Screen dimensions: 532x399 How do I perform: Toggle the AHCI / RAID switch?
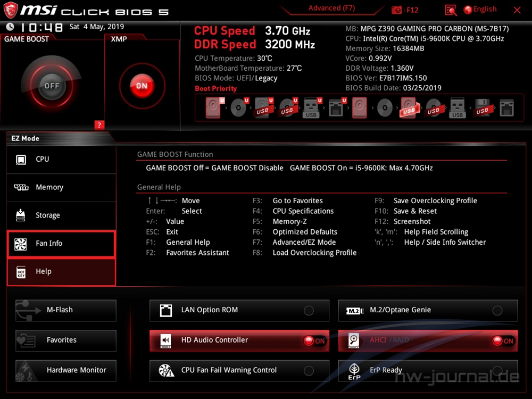(x=428, y=340)
